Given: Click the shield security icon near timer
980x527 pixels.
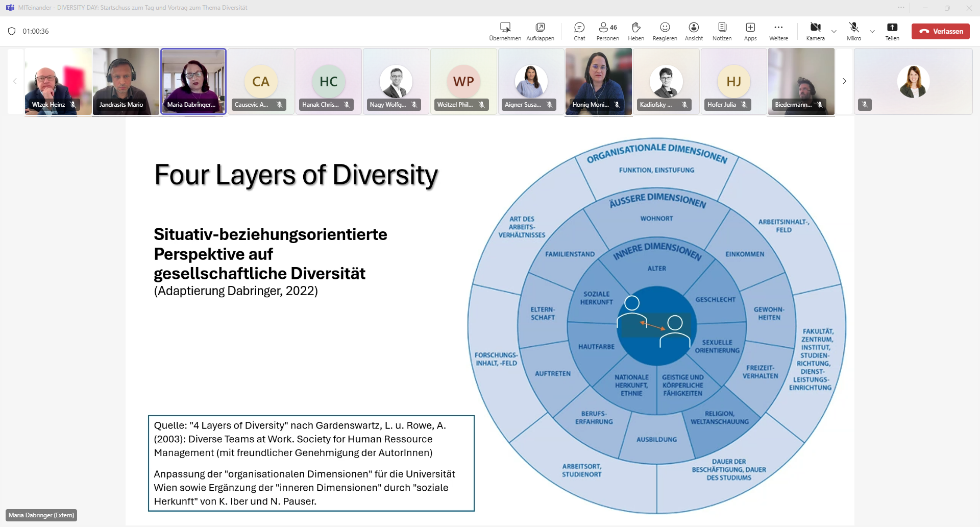Looking at the screenshot, I should coord(12,31).
